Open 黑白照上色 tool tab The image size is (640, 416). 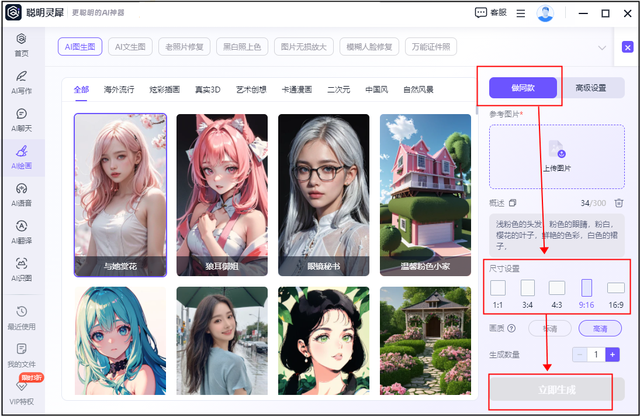pos(242,47)
